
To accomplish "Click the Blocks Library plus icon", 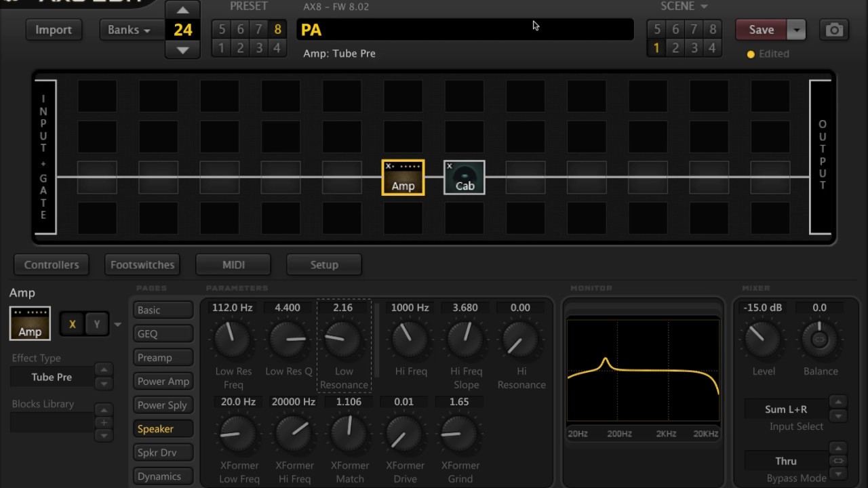I will pyautogui.click(x=104, y=422).
